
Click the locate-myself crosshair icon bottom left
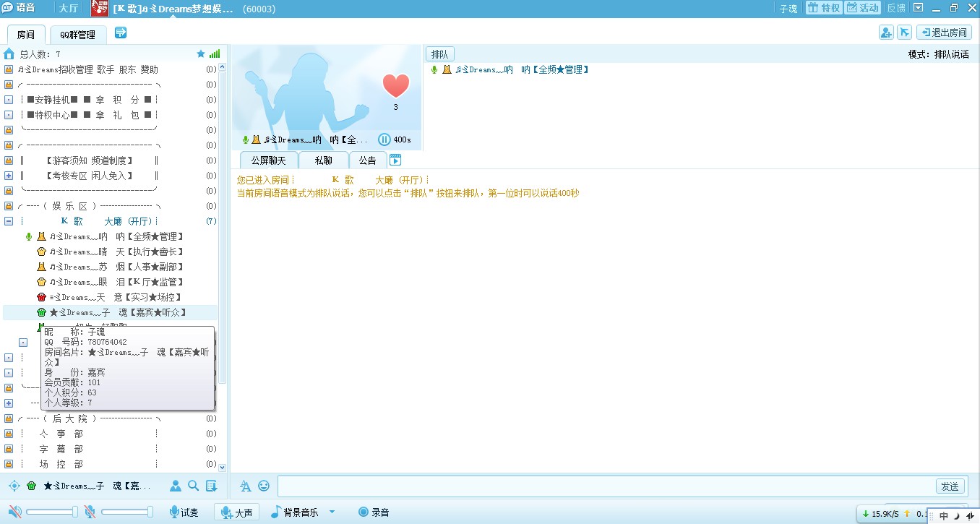point(14,486)
